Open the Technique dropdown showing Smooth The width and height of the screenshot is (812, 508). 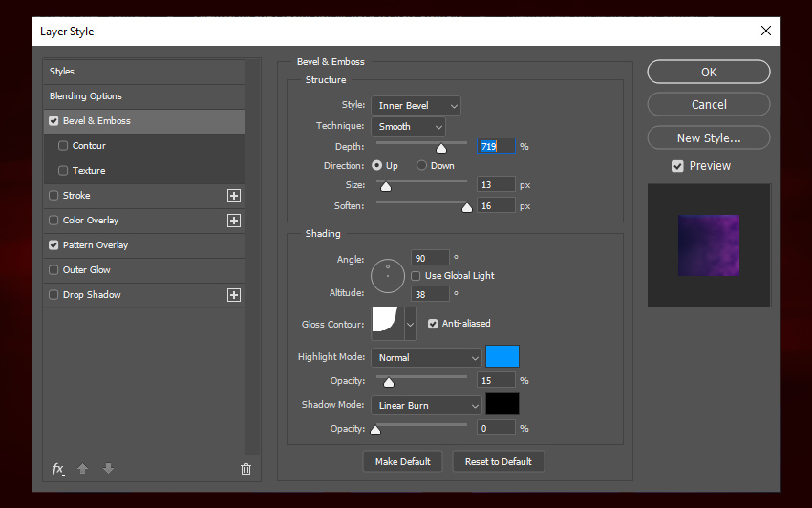click(408, 127)
